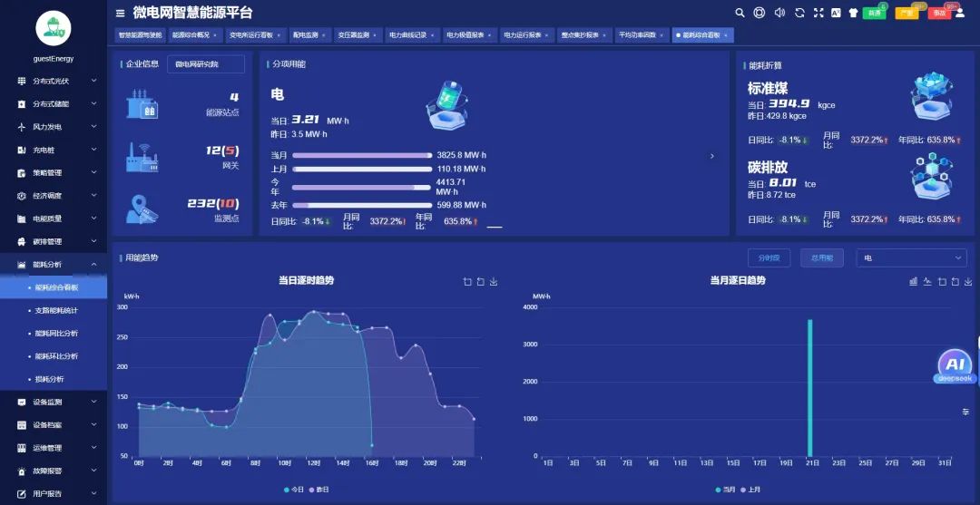This screenshot has width=980, height=505.
Task: Switch to the 智慧能源驾驶舱 tab
Action: (x=140, y=35)
